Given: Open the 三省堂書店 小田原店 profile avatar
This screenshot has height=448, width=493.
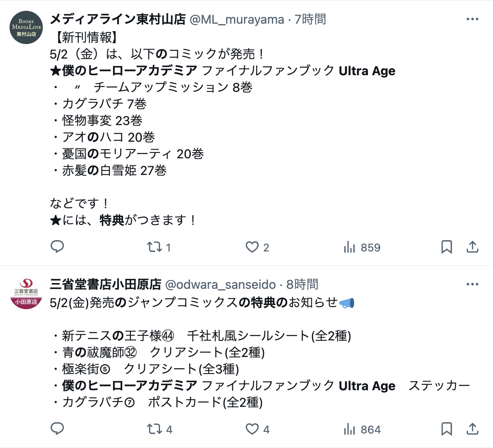Looking at the screenshot, I should point(26,293).
